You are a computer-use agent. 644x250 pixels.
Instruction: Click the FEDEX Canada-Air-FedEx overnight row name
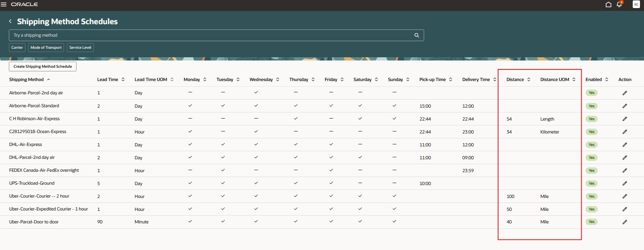coord(44,170)
